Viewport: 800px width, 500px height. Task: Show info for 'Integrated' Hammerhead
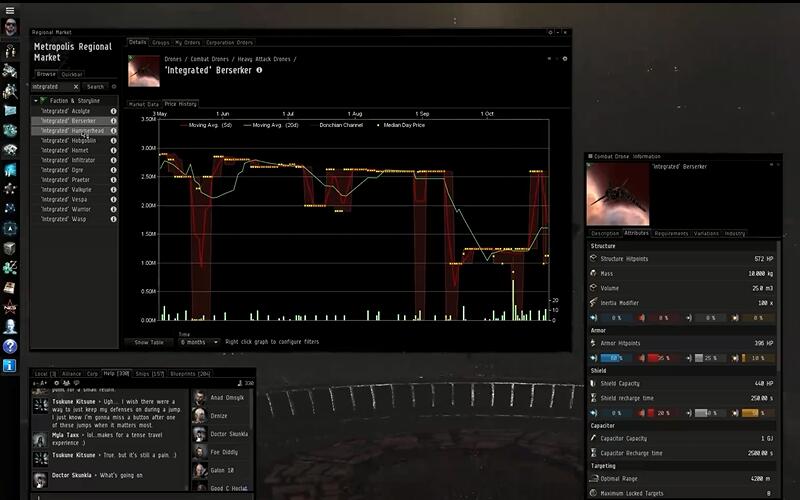(113, 131)
